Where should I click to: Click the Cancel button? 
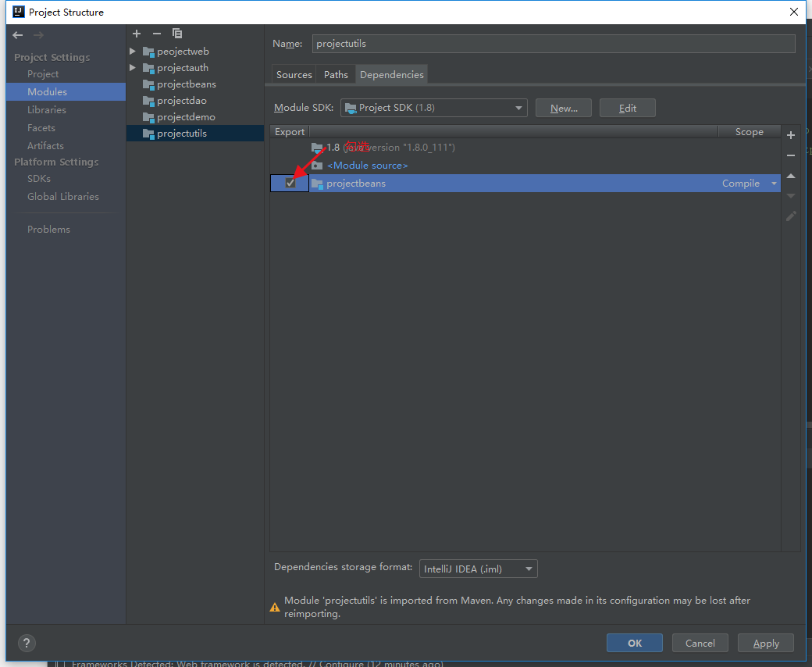700,643
